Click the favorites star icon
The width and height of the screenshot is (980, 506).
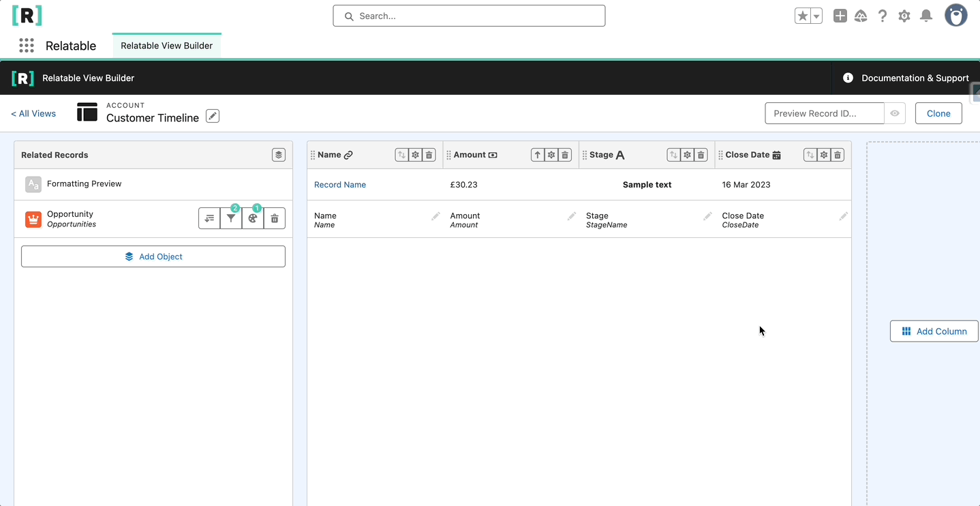(803, 16)
